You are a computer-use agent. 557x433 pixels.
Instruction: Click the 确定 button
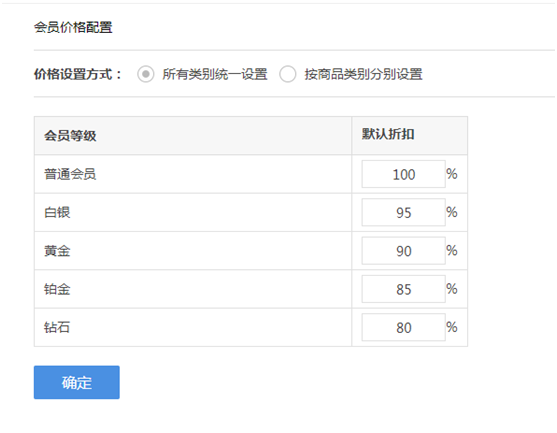(77, 383)
